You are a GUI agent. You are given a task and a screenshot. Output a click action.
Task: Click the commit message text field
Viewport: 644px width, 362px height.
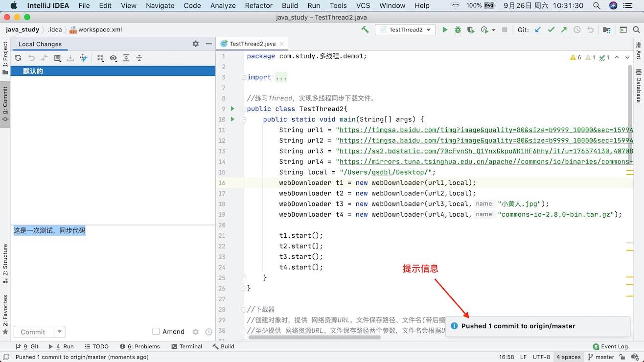[x=113, y=274]
